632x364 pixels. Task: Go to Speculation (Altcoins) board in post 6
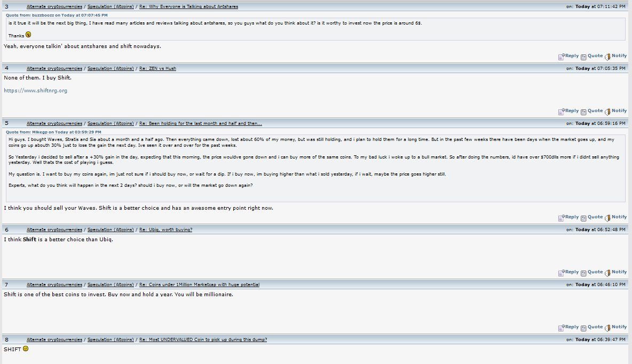[110, 230]
